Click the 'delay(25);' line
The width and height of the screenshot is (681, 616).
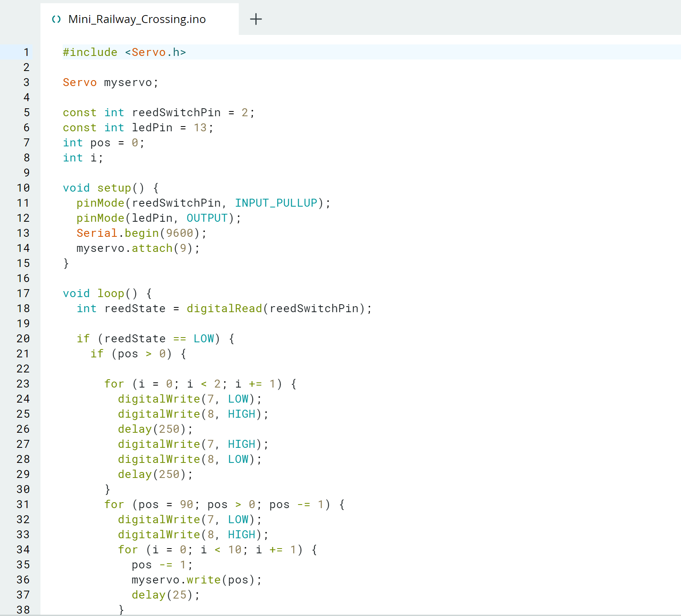166,595
